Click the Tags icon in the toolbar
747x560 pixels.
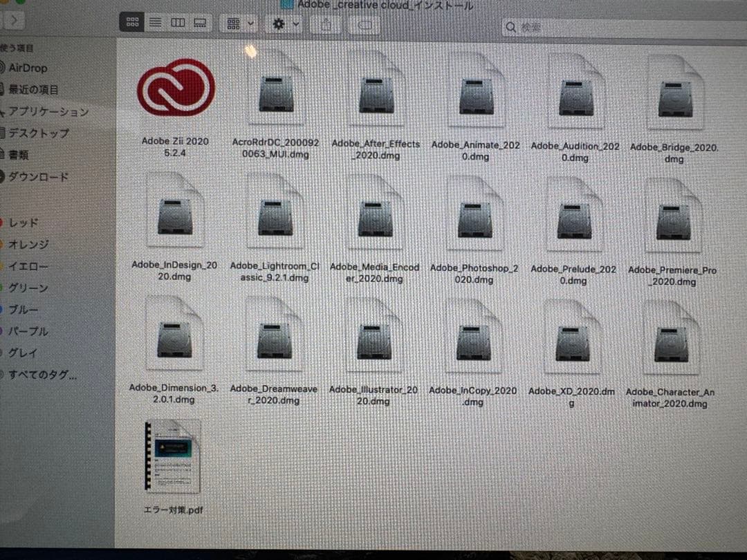[x=365, y=24]
